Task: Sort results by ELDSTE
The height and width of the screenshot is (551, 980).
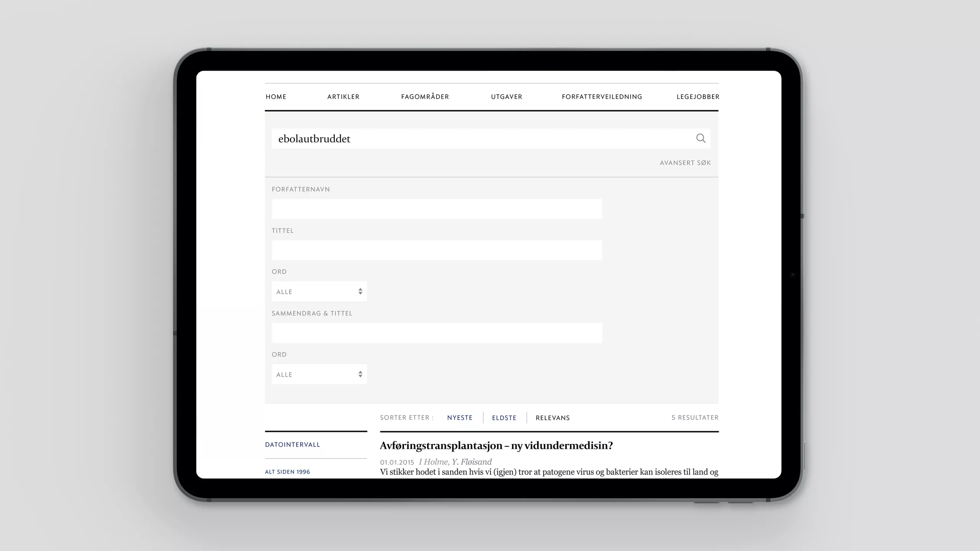Action: (x=504, y=417)
